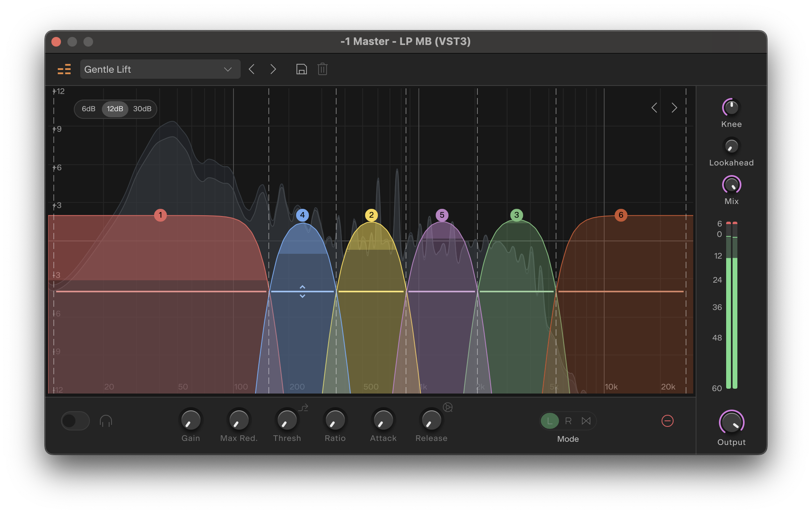The image size is (812, 514).
Task: Save the current preset
Action: click(x=301, y=69)
